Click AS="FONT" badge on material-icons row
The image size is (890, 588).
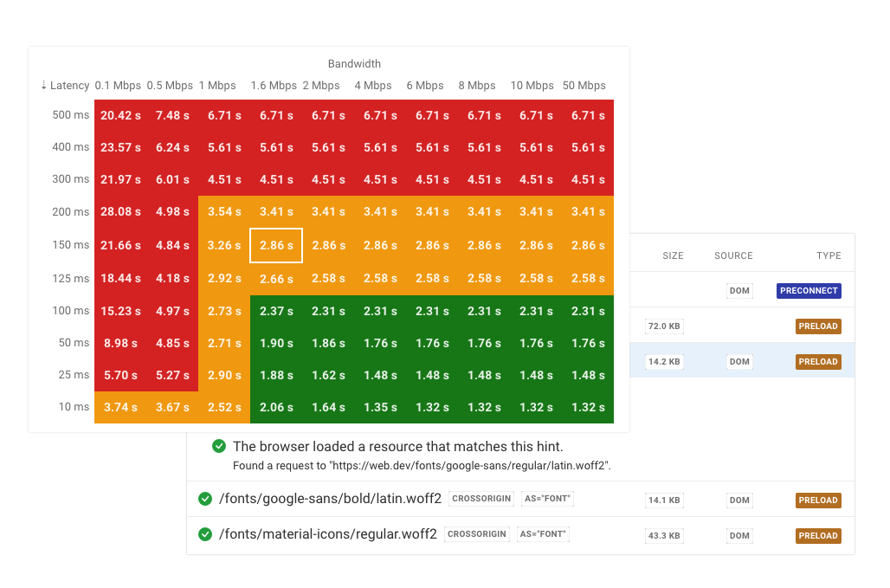(545, 534)
